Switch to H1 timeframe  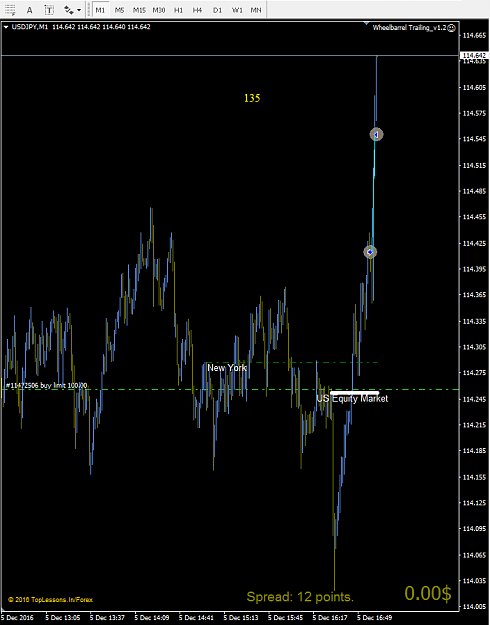click(178, 10)
